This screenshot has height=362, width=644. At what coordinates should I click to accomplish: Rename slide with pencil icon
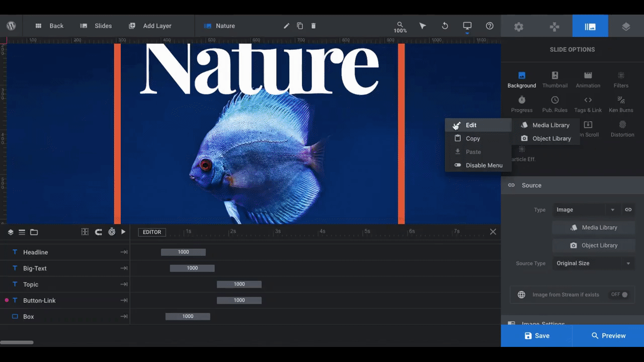point(286,26)
